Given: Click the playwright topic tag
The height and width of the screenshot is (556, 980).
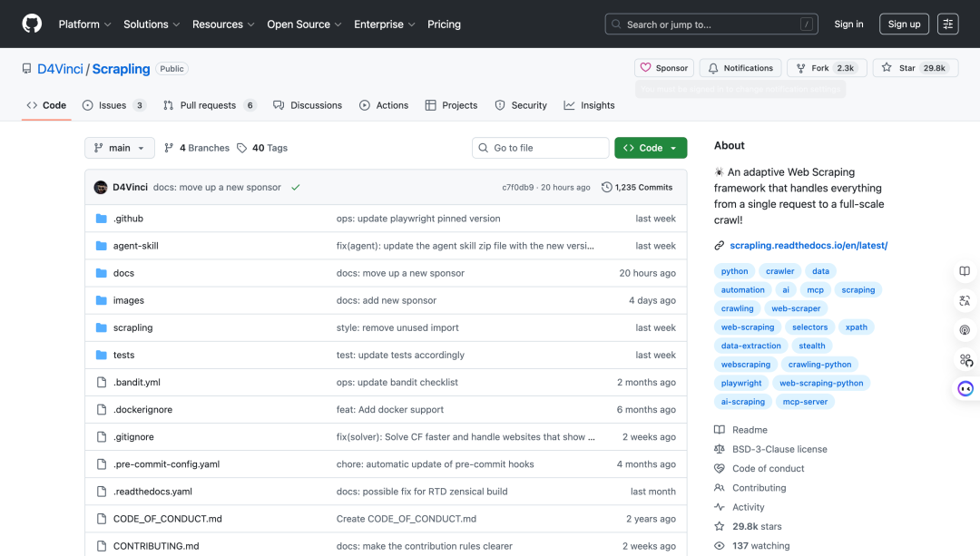Looking at the screenshot, I should click(741, 383).
